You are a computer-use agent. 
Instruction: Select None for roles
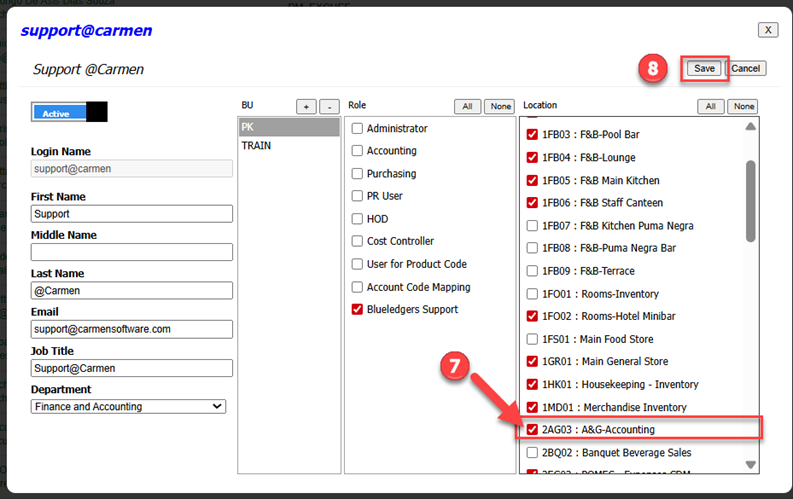(499, 106)
